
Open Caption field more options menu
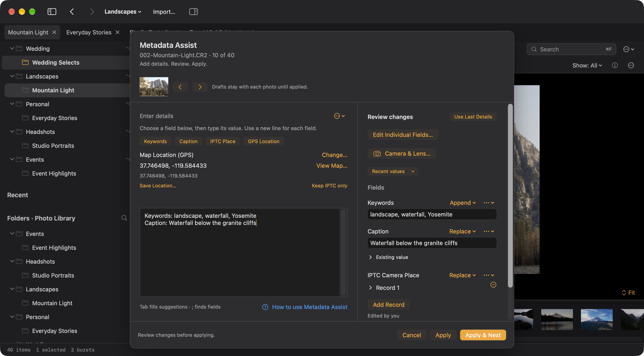tap(488, 231)
